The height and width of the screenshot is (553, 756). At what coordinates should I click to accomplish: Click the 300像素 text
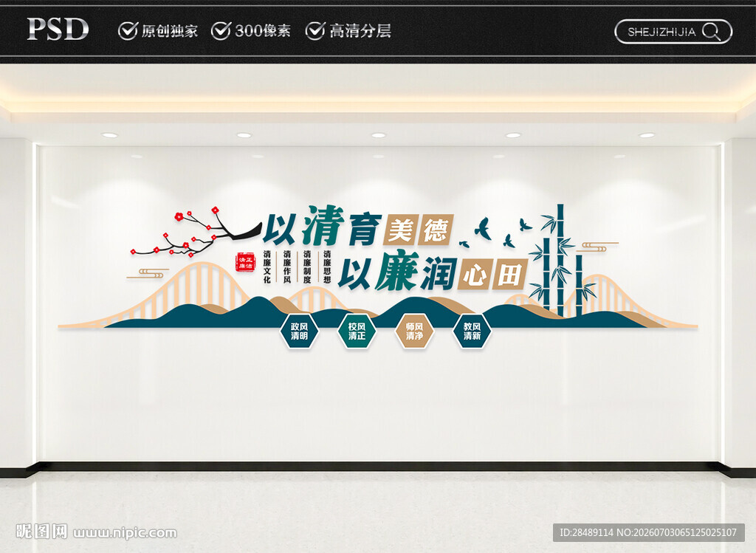(x=263, y=31)
